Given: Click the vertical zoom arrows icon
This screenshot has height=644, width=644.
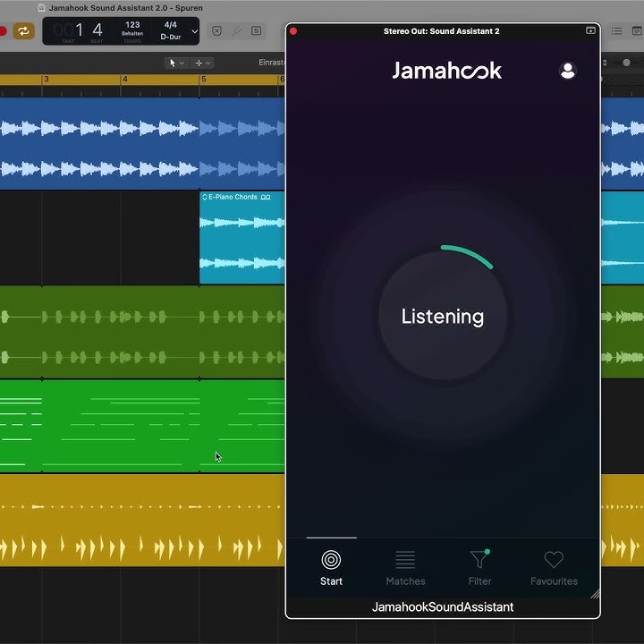Looking at the screenshot, I should click(x=605, y=63).
